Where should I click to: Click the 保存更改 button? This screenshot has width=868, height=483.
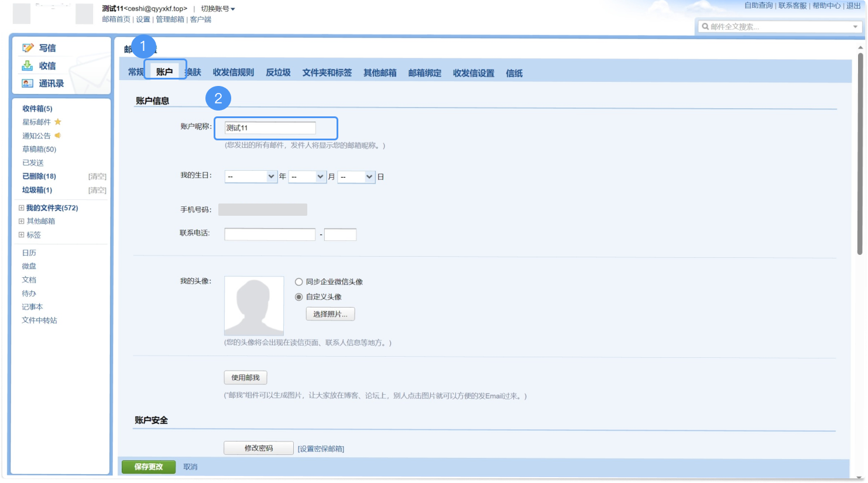point(149,467)
